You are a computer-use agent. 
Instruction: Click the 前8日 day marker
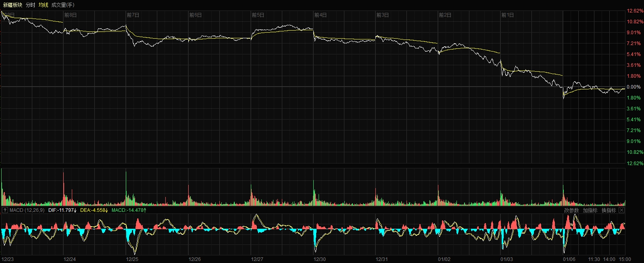click(71, 15)
